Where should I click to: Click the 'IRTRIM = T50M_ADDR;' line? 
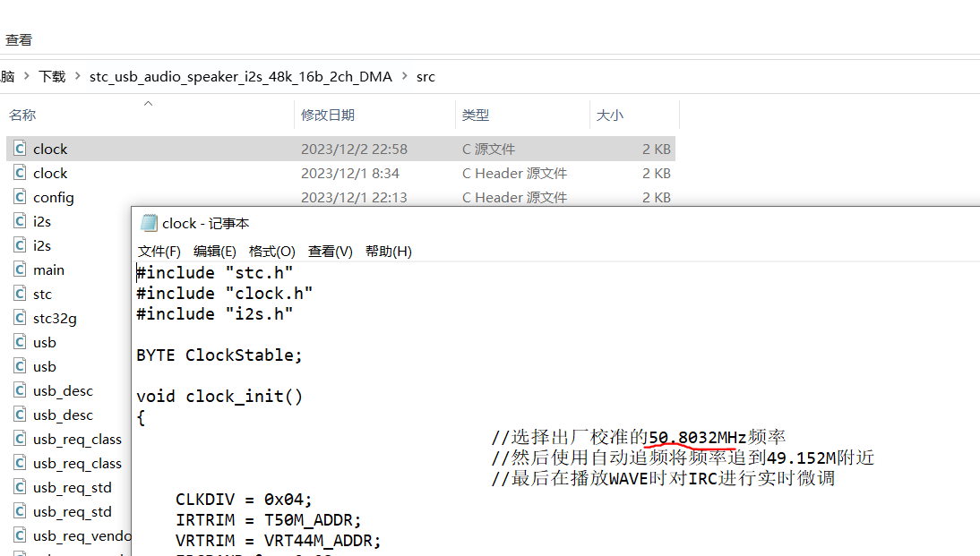268,520
